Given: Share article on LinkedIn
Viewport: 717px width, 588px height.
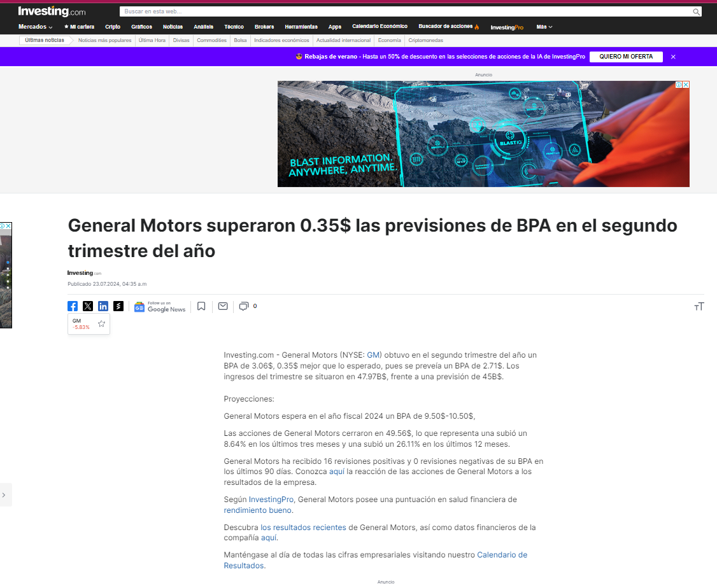Looking at the screenshot, I should (103, 306).
